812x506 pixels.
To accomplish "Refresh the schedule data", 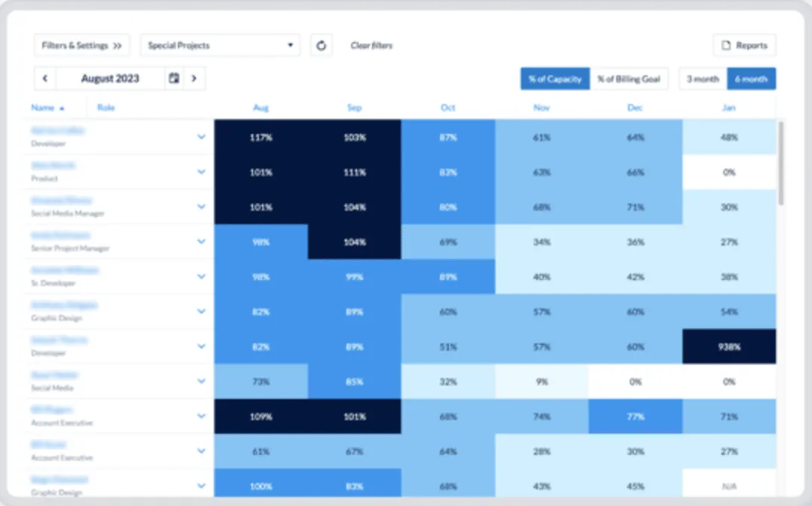I will [322, 44].
